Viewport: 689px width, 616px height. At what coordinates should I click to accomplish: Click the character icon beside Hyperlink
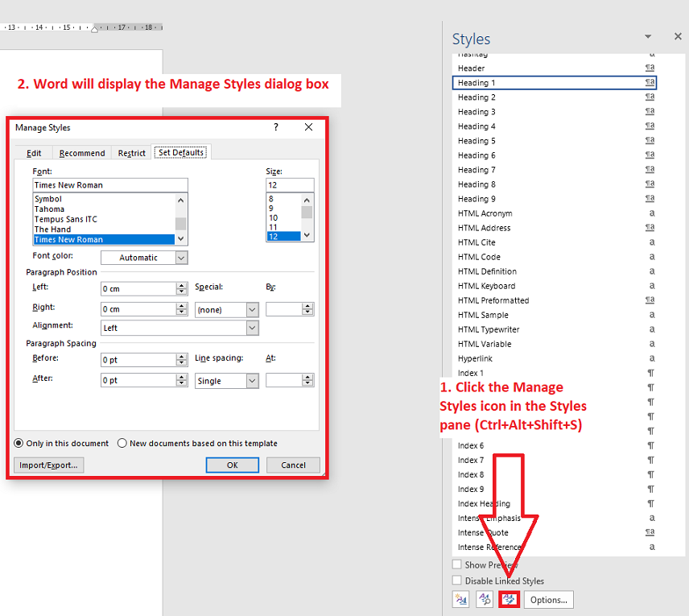(652, 358)
